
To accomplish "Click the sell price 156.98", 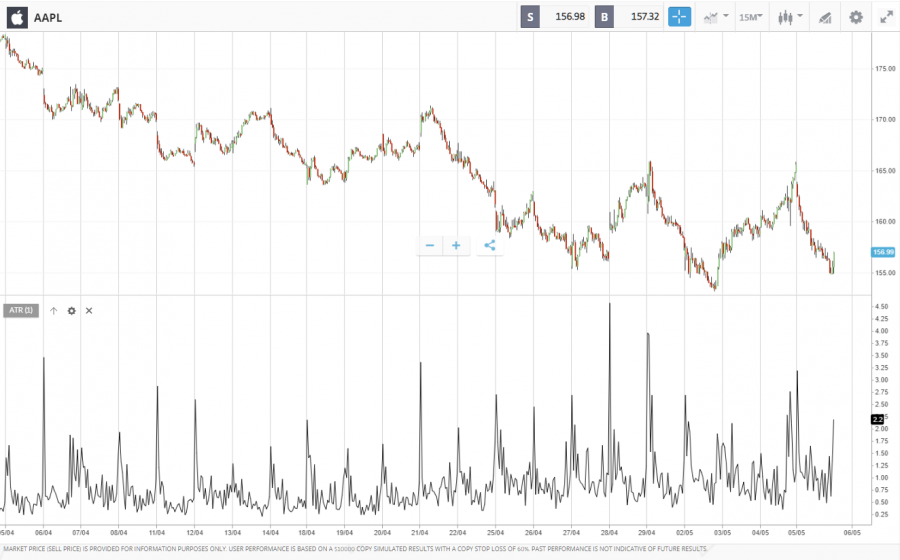I will [570, 17].
